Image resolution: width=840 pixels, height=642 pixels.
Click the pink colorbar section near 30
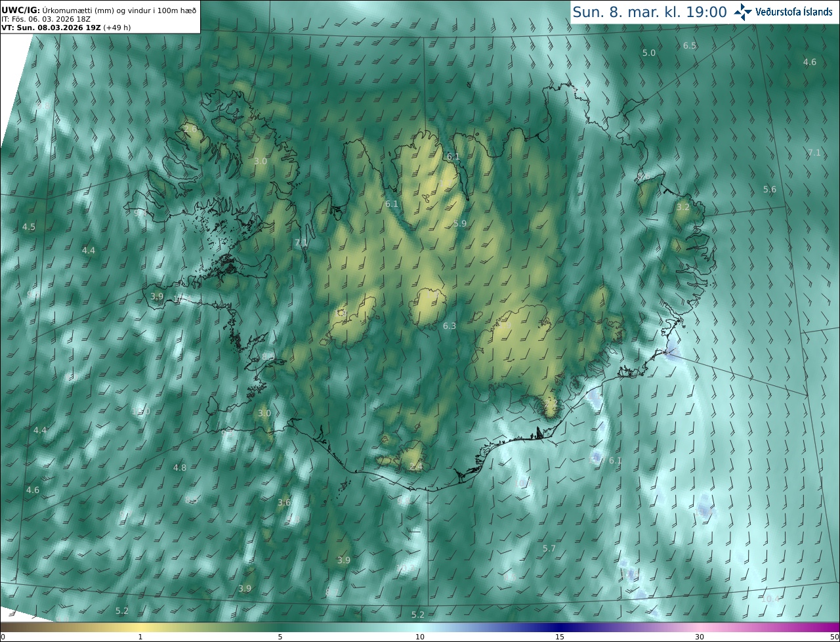(x=700, y=627)
